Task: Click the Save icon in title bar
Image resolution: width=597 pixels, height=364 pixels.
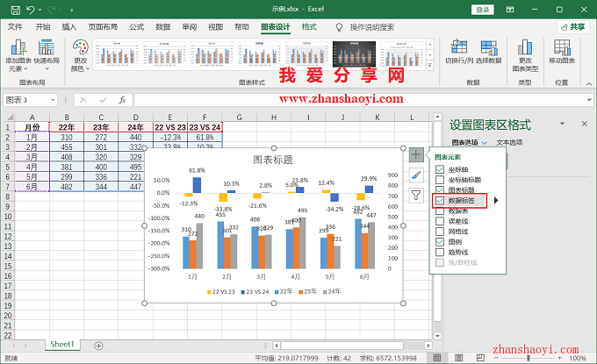Action: coord(15,10)
